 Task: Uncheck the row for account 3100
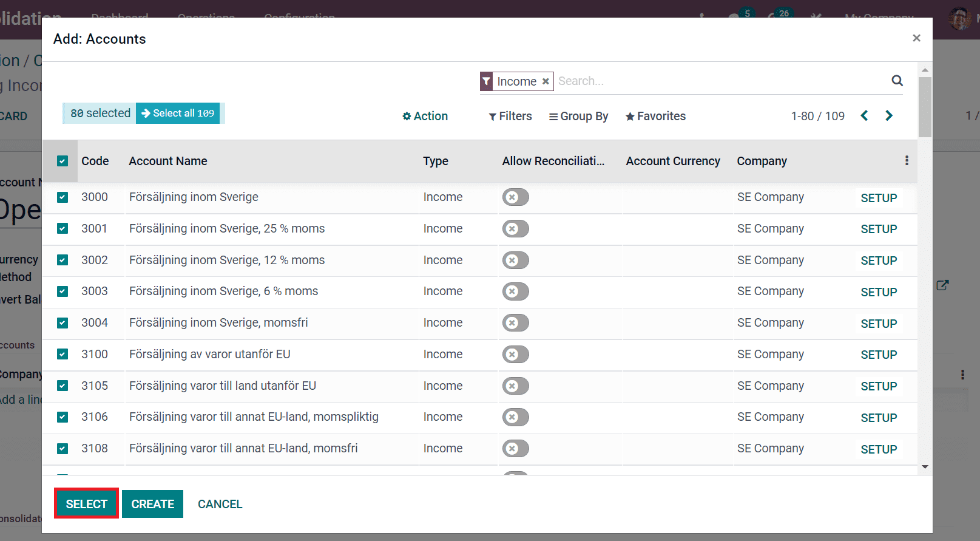click(x=63, y=354)
